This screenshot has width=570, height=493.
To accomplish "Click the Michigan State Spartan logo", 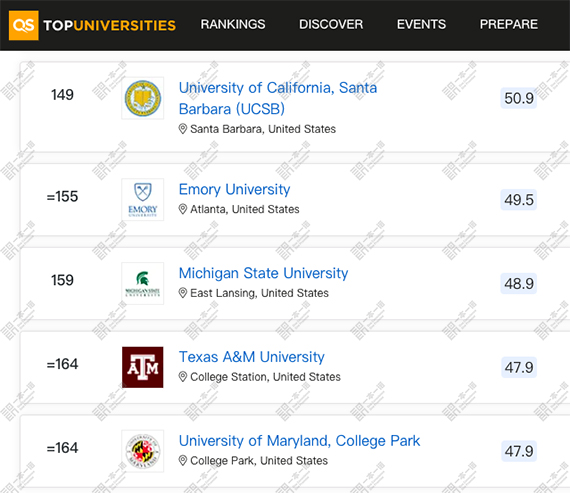I will click(142, 284).
